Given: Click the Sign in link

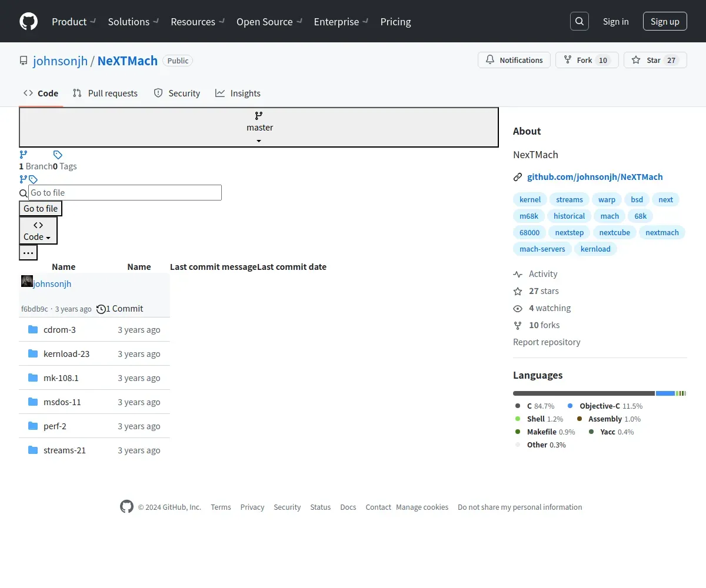Looking at the screenshot, I should point(615,21).
